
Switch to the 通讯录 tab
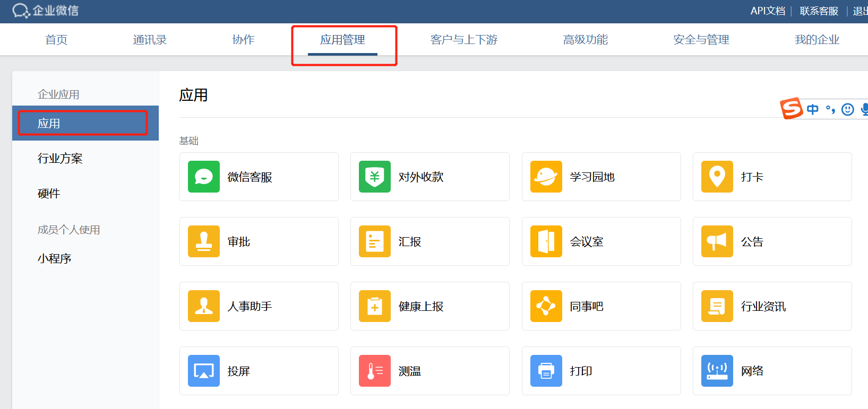coord(150,40)
